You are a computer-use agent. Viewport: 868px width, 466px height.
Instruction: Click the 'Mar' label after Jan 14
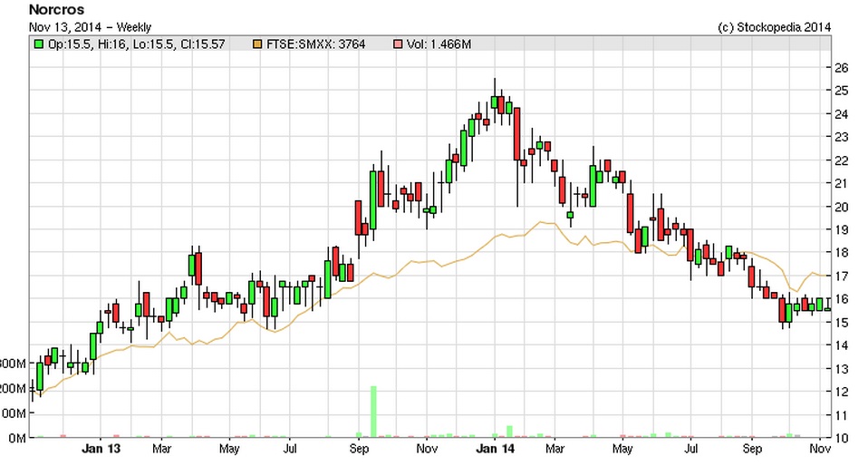[x=555, y=449]
